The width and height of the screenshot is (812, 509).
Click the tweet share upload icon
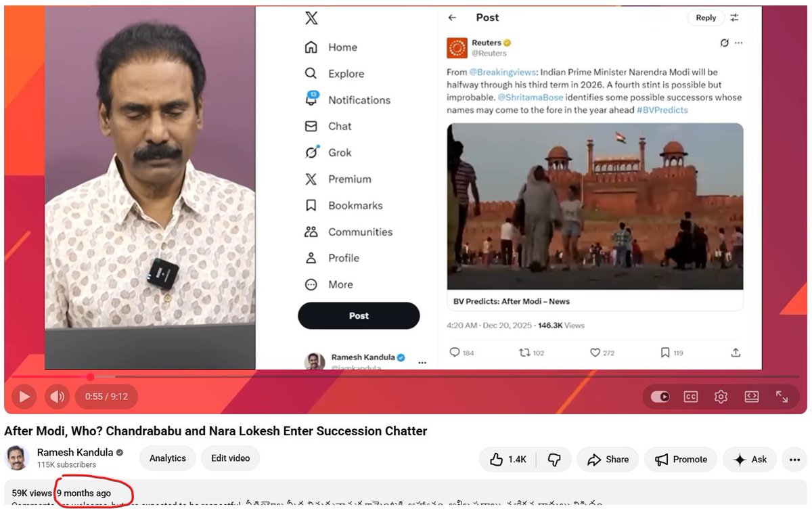[x=736, y=353]
